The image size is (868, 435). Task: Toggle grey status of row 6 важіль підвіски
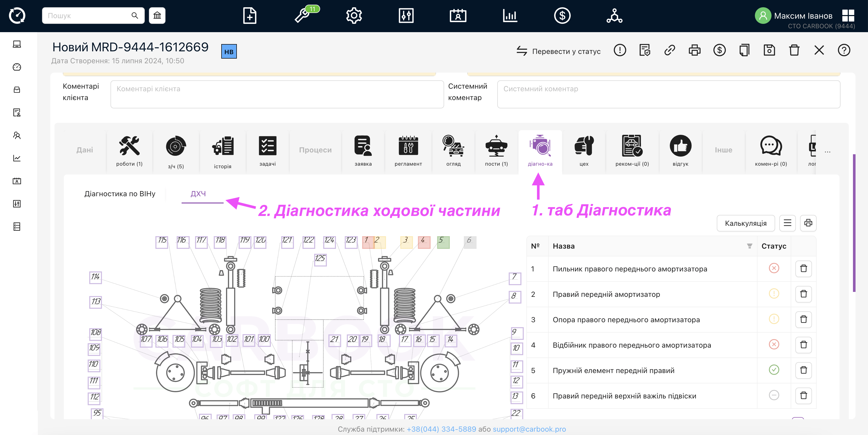tap(774, 395)
